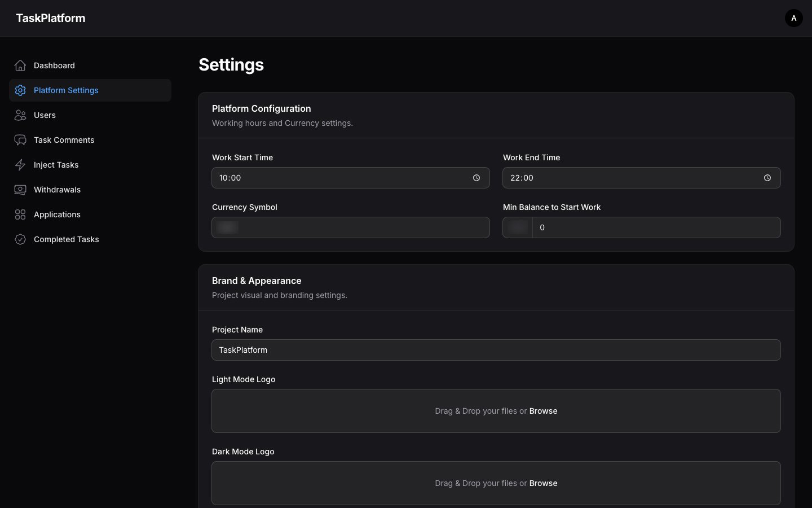This screenshot has width=812, height=508.
Task: Open Completed Tasks page
Action: 90,239
